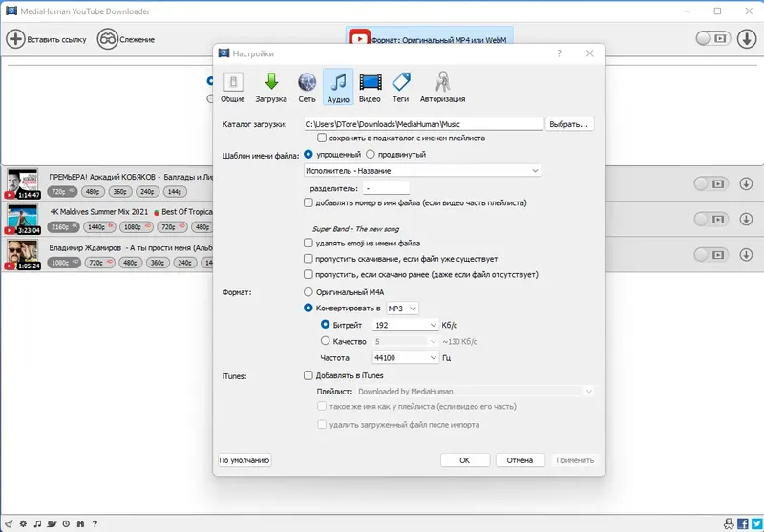
Task: Select 360p quality for Аркадий КОБЯКОВ video
Action: tap(120, 191)
